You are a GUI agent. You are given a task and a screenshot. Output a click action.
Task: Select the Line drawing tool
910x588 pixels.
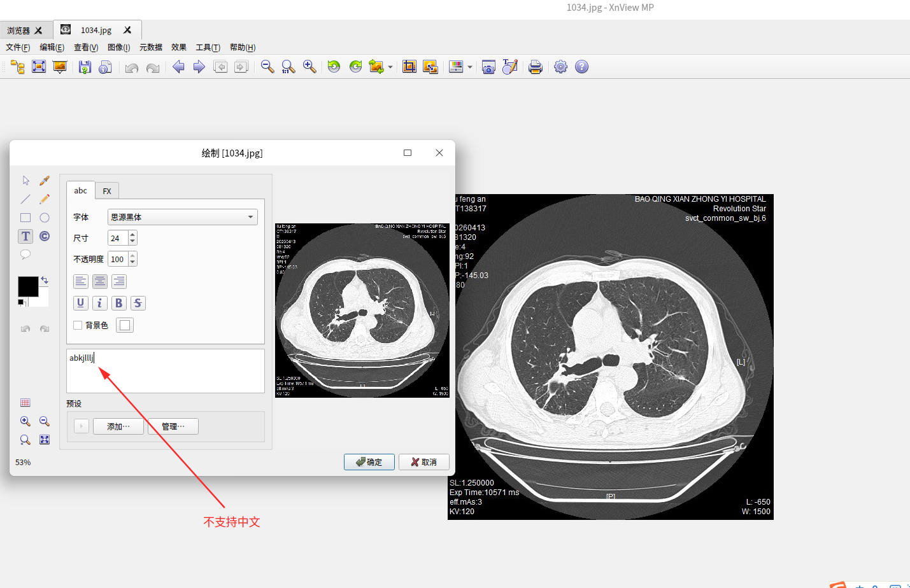click(x=25, y=199)
